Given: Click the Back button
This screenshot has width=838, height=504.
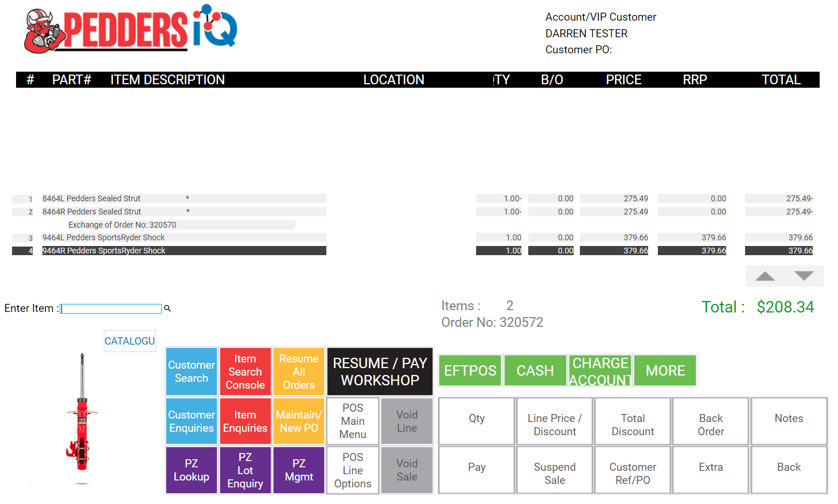Looking at the screenshot, I should (789, 470).
